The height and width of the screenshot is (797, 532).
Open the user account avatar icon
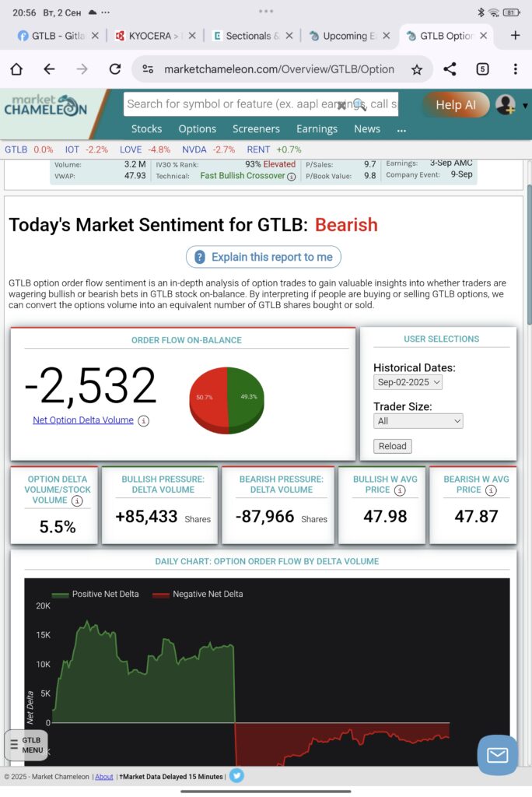(x=506, y=104)
